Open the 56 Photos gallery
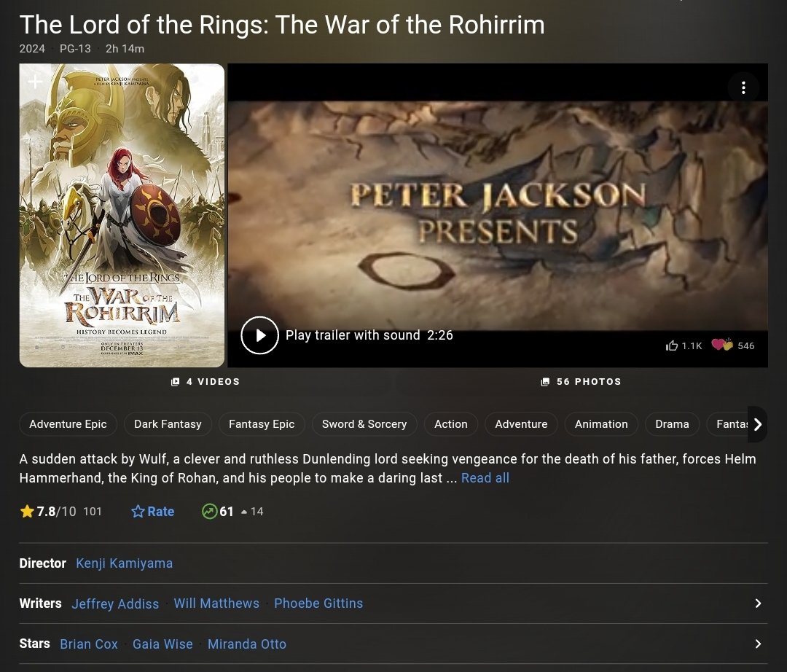This screenshot has height=672, width=787. tap(581, 381)
